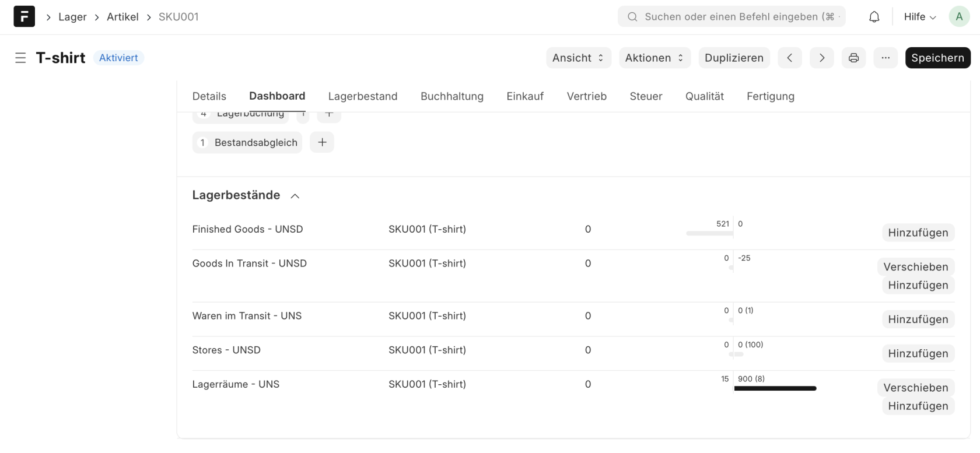Open the notifications bell

874,17
